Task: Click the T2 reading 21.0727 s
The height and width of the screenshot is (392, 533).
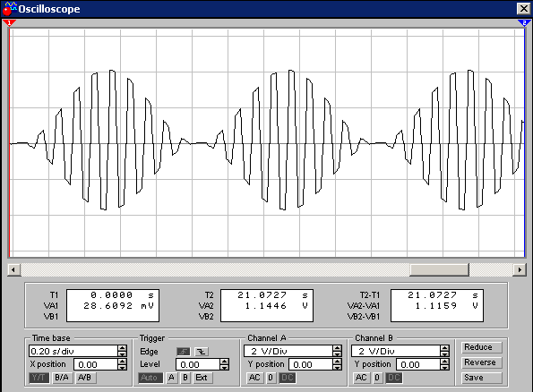Action: (x=272, y=294)
